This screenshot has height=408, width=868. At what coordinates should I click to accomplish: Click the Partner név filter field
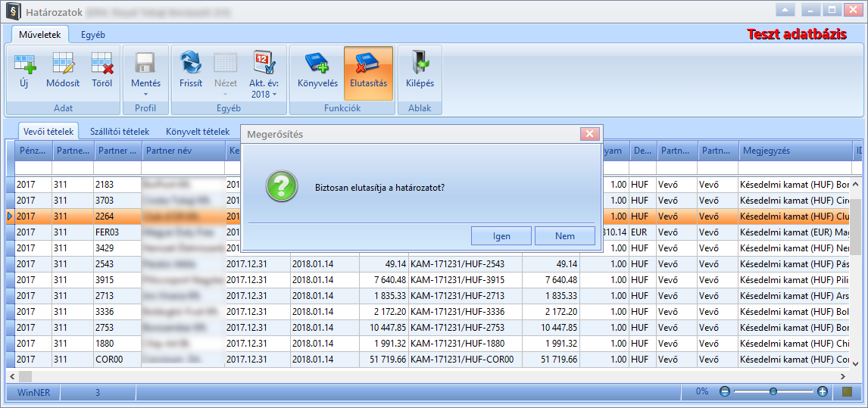point(183,168)
